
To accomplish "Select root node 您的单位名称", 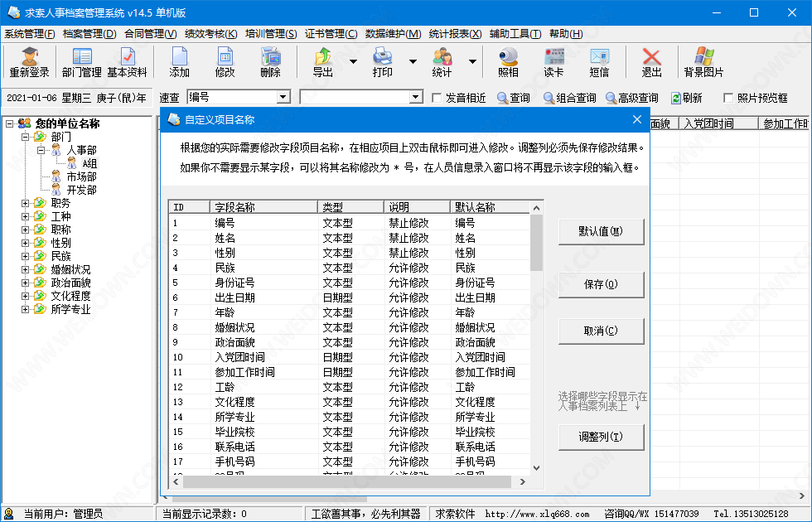I will click(x=67, y=123).
